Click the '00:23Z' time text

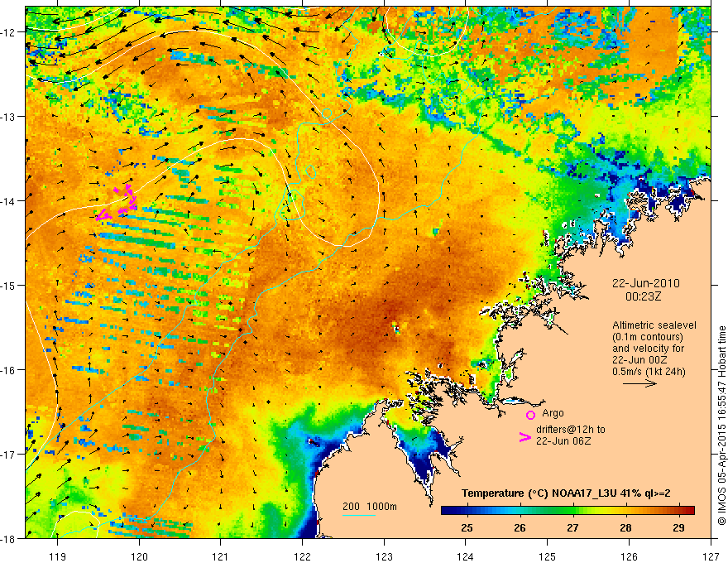tap(643, 296)
